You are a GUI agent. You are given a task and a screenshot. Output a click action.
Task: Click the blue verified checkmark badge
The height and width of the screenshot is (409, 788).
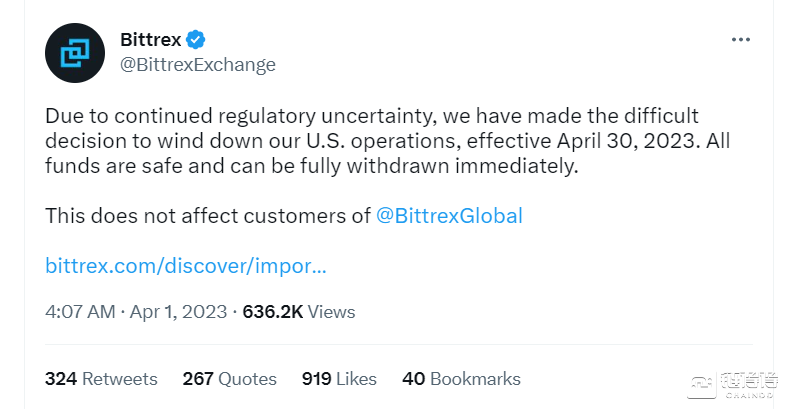point(198,40)
